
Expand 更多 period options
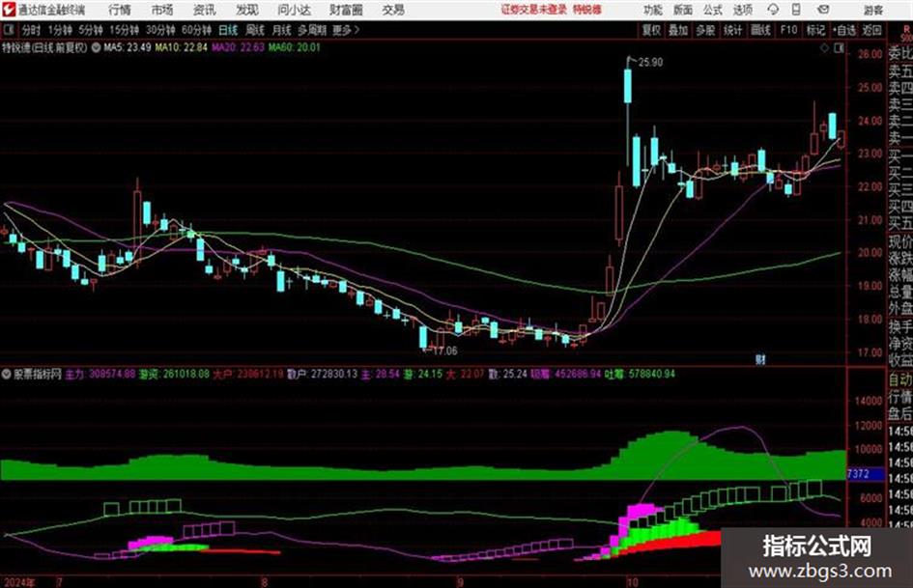click(x=346, y=30)
